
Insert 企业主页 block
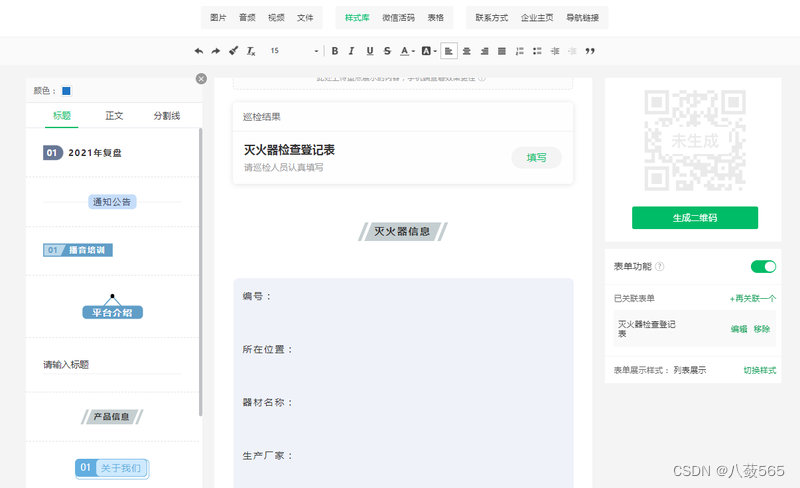click(537, 18)
